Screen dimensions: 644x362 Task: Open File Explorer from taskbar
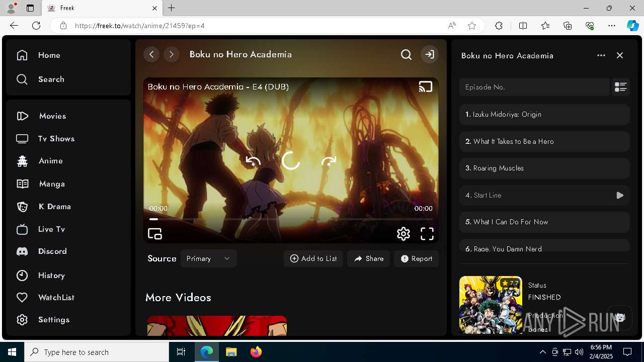click(231, 352)
